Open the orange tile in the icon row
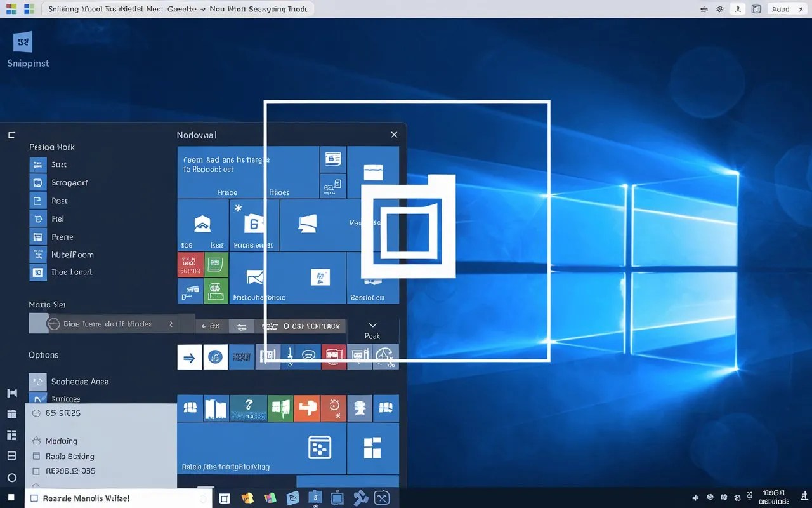 pyautogui.click(x=307, y=408)
